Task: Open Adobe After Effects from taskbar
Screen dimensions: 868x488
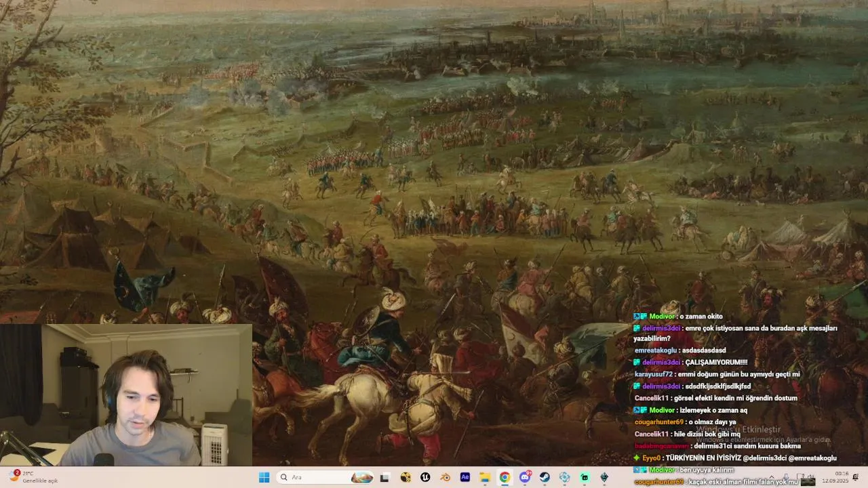Action: pos(465,477)
